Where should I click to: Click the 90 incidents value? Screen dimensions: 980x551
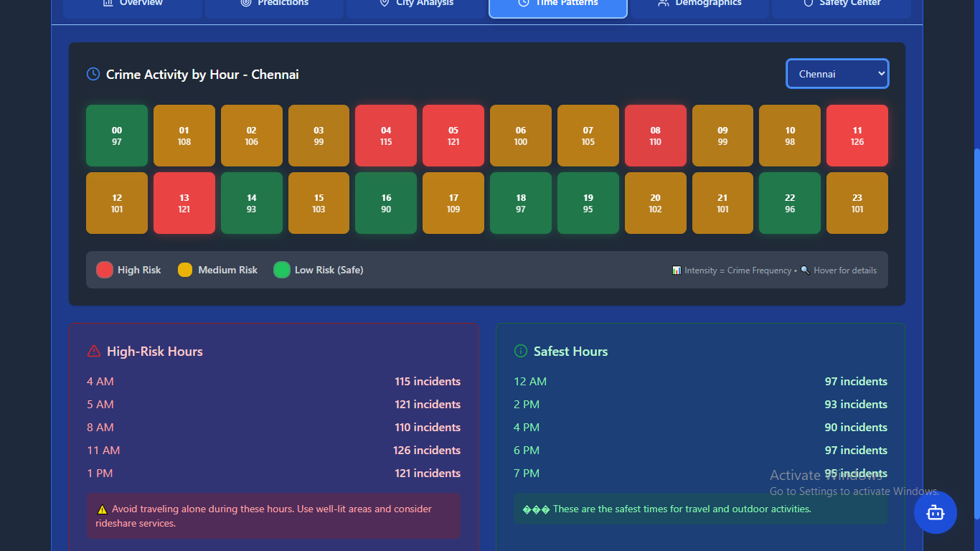(856, 428)
